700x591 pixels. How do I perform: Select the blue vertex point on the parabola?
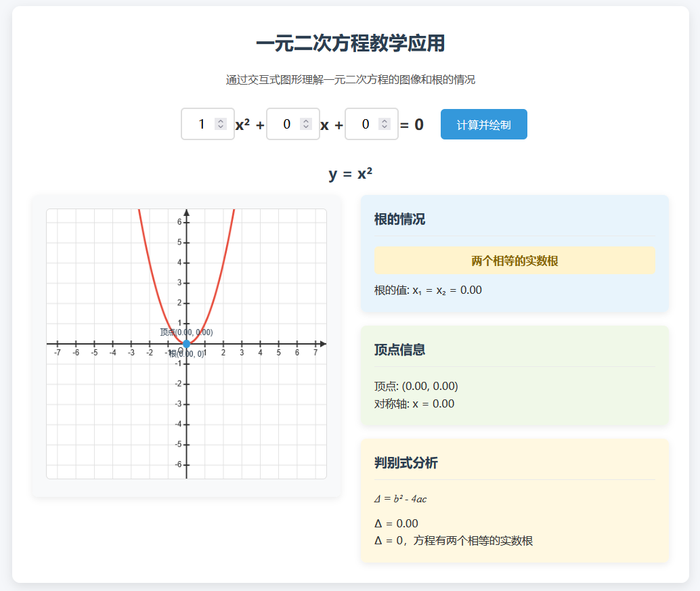tap(186, 344)
